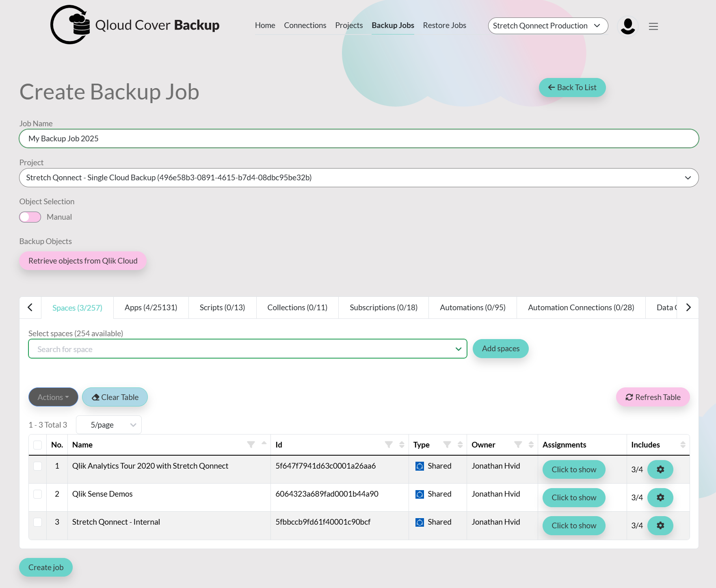The image size is (716, 588).
Task: Click the Back To List button
Action: pyautogui.click(x=572, y=87)
